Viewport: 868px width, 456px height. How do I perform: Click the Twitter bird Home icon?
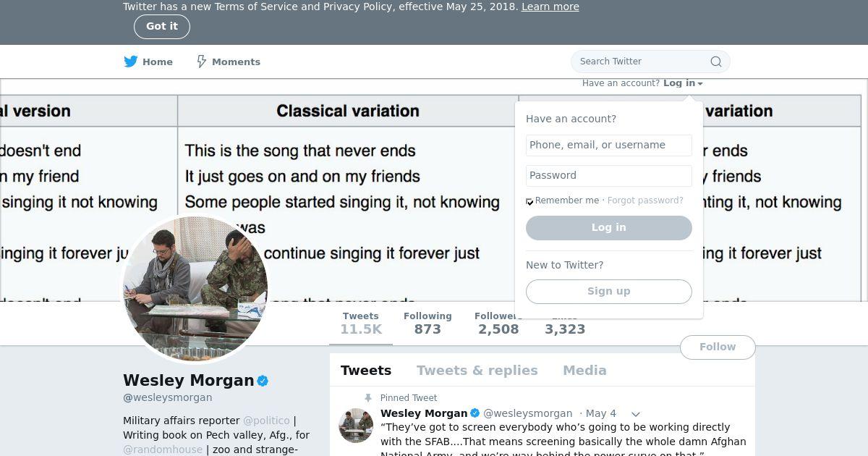[131, 62]
